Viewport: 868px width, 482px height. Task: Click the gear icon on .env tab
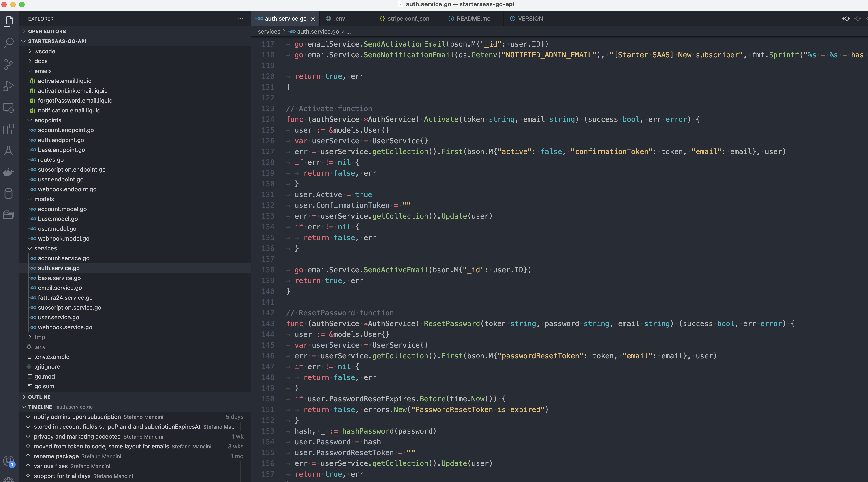[329, 19]
